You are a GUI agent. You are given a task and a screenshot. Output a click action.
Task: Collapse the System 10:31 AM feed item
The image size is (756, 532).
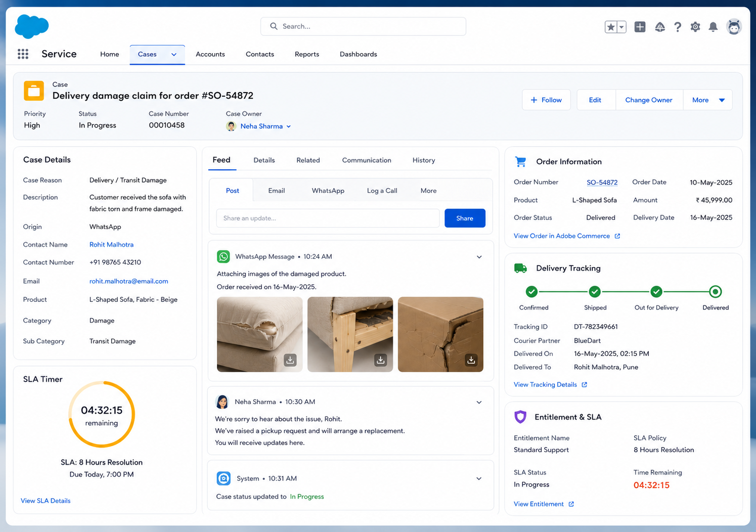[x=479, y=479]
